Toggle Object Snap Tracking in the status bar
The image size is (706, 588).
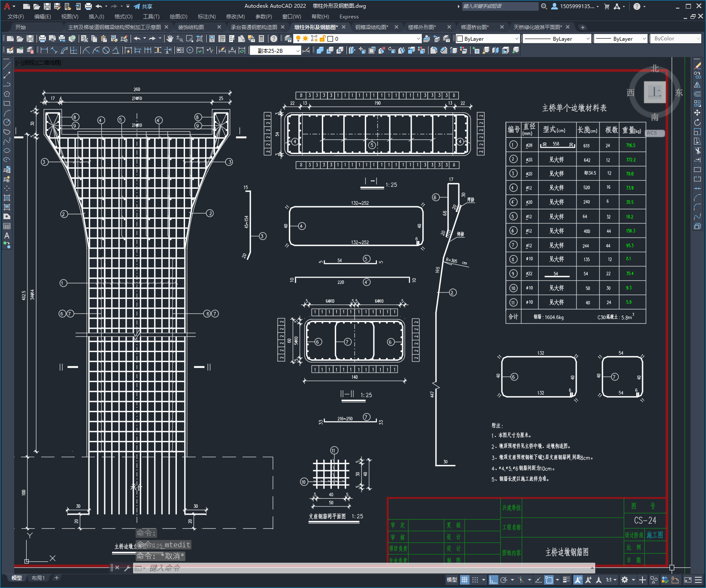click(538, 580)
